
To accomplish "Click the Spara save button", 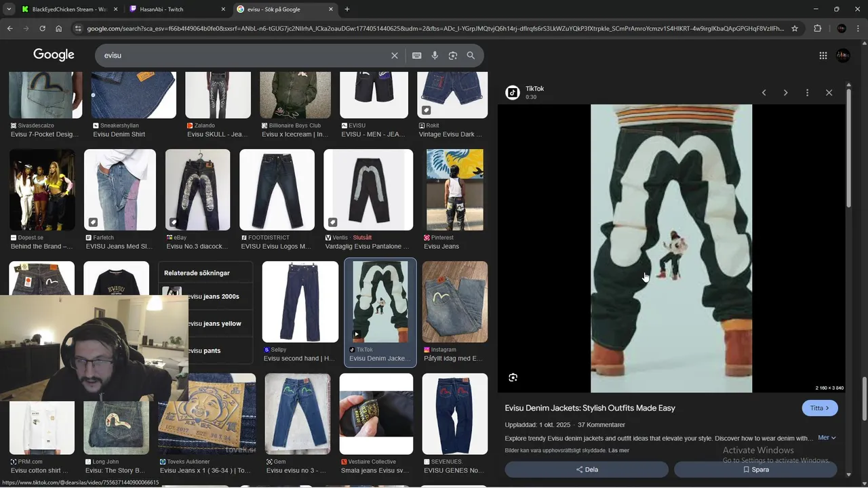I will click(755, 470).
